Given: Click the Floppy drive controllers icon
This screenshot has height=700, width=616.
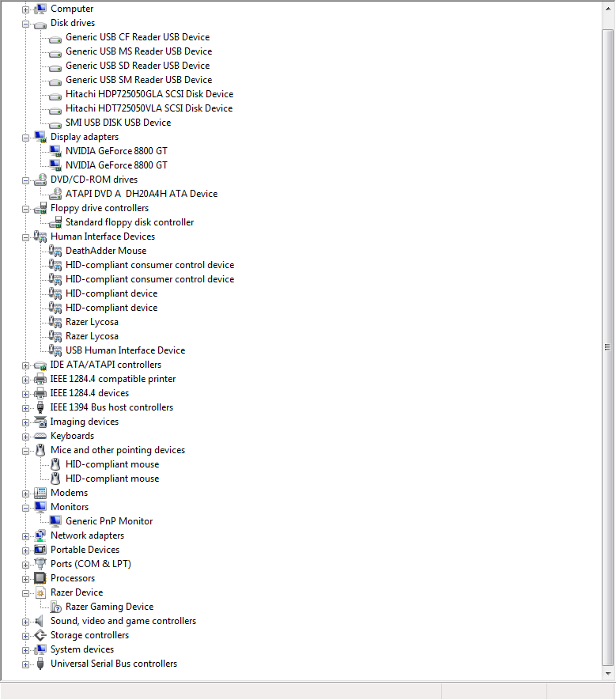Looking at the screenshot, I should (x=40, y=208).
